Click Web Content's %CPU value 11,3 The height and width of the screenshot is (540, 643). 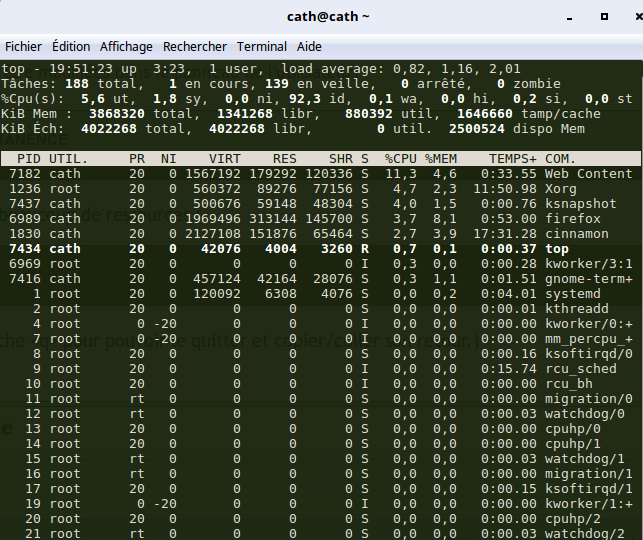401,174
